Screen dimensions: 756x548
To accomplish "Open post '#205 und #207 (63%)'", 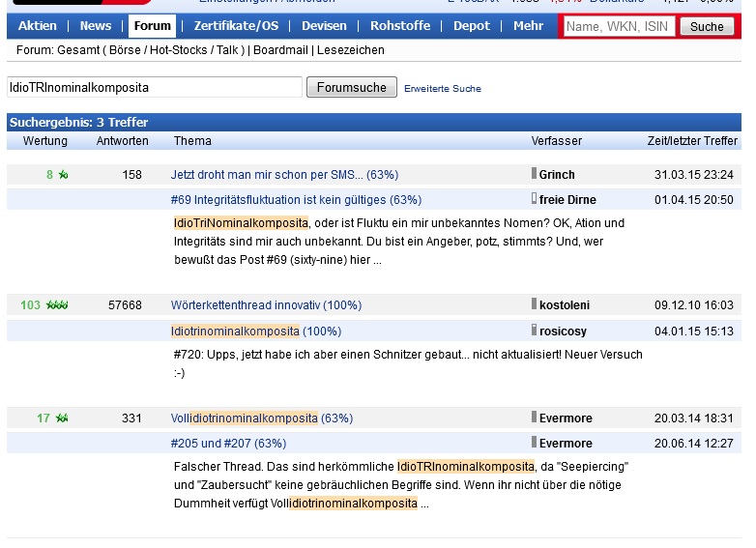I will (228, 443).
